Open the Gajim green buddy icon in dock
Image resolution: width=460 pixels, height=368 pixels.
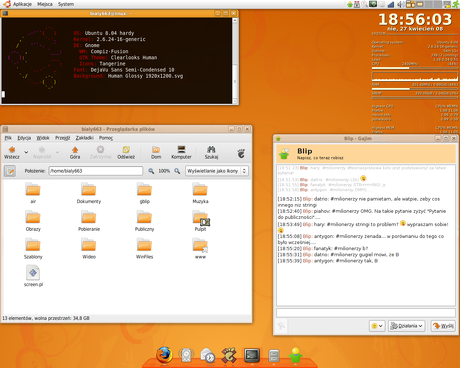tap(295, 355)
